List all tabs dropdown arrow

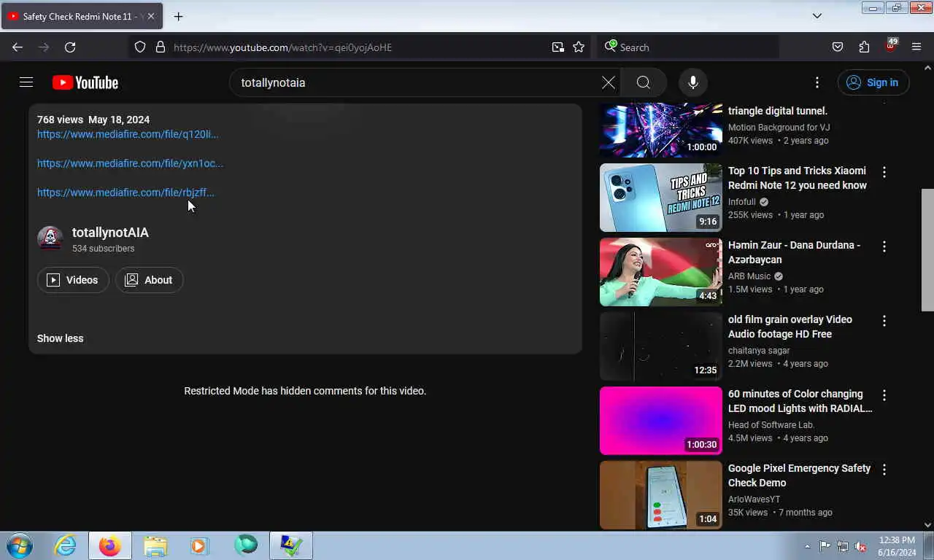coord(817,16)
